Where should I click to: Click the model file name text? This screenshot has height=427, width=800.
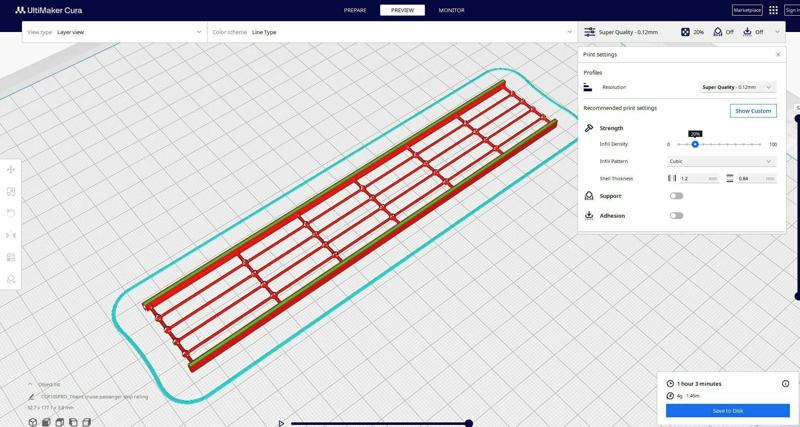tap(94, 396)
